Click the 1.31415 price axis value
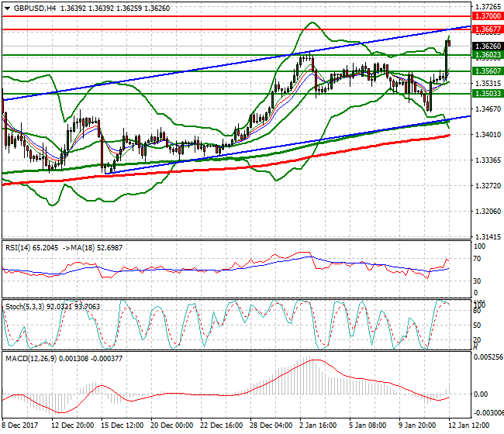This screenshot has width=504, height=434. pyautogui.click(x=488, y=236)
